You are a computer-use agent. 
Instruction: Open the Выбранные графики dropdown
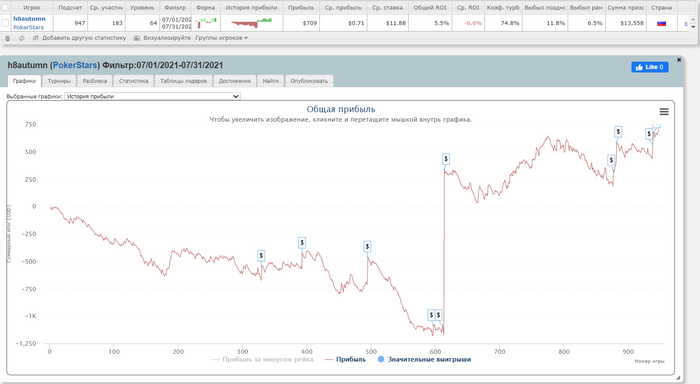(153, 96)
